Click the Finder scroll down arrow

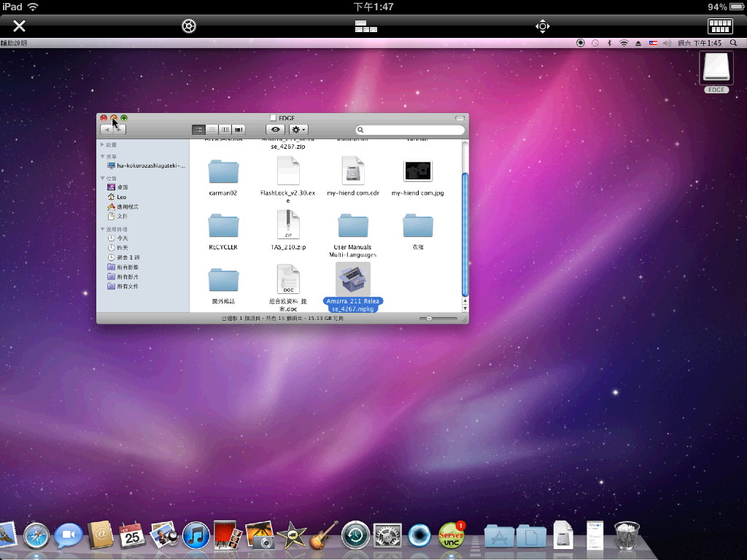point(465,308)
